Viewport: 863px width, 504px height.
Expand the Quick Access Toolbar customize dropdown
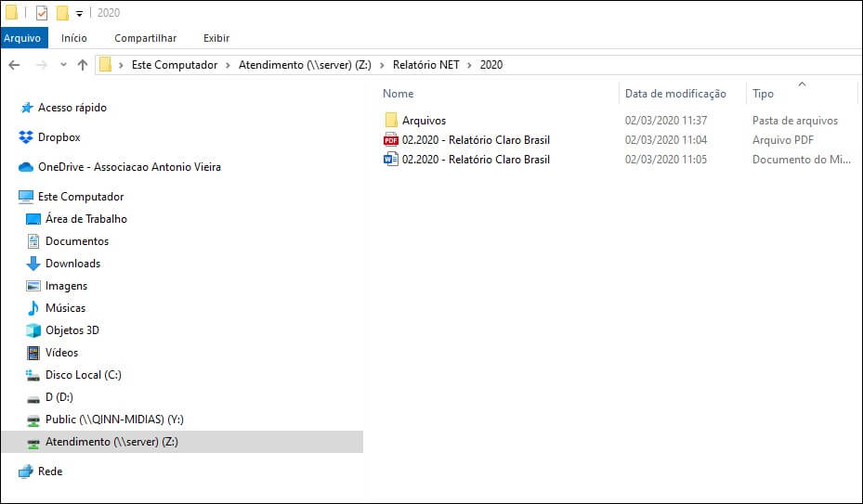(x=79, y=13)
